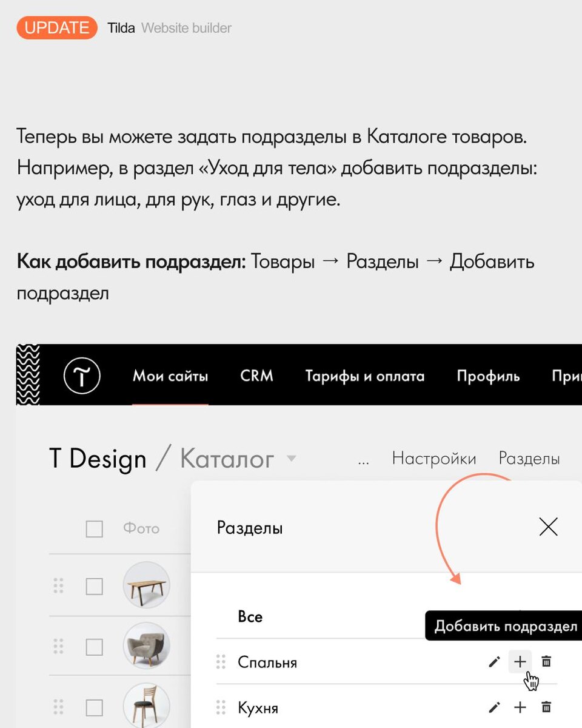This screenshot has height=728, width=582.
Task: Edit the Спальня section with pencil
Action: point(494,662)
